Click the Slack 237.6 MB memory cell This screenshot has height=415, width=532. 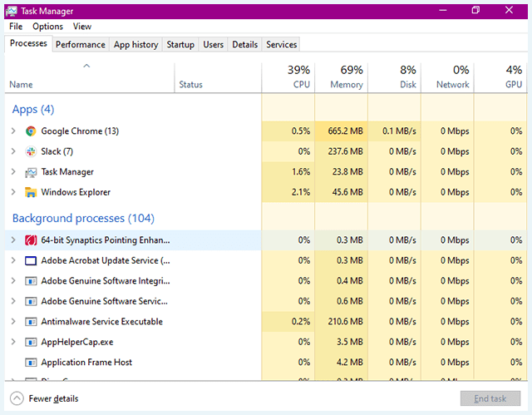(x=342, y=151)
